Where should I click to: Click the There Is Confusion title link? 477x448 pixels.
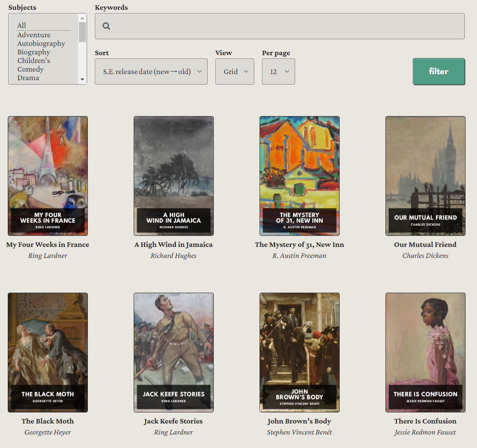425,421
